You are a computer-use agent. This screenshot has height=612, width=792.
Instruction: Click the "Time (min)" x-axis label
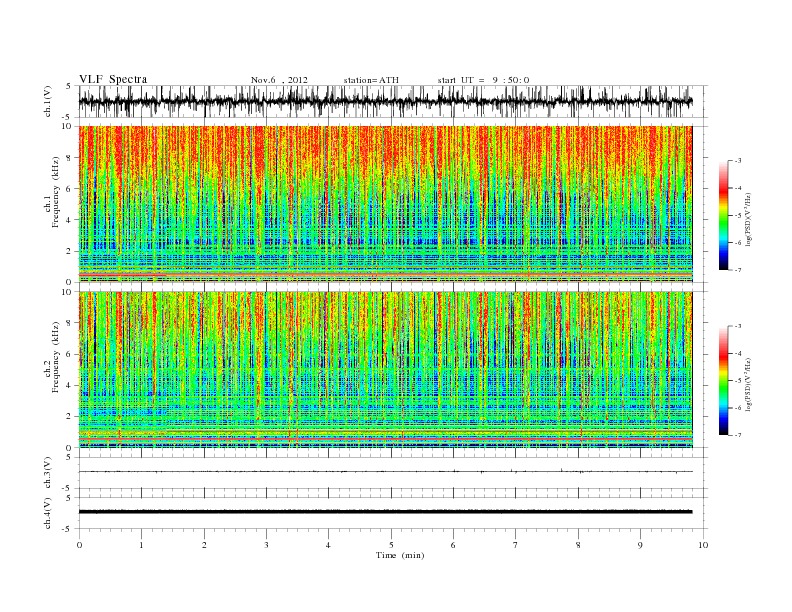(400, 555)
